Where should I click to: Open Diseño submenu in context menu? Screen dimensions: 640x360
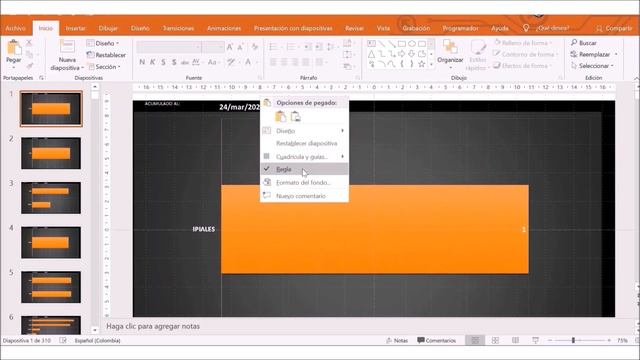point(304,131)
